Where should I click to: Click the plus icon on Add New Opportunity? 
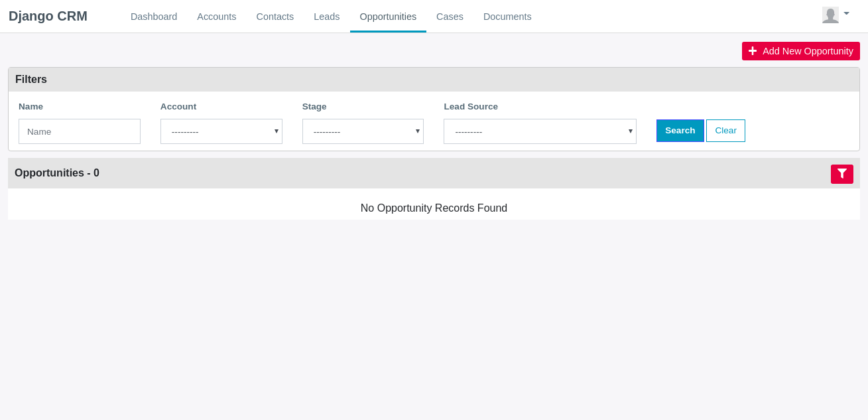pos(753,51)
